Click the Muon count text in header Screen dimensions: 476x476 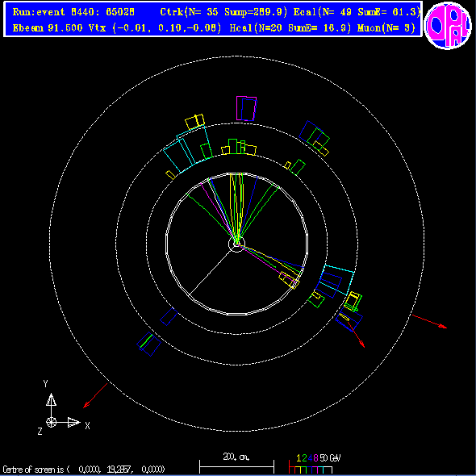pos(386,28)
